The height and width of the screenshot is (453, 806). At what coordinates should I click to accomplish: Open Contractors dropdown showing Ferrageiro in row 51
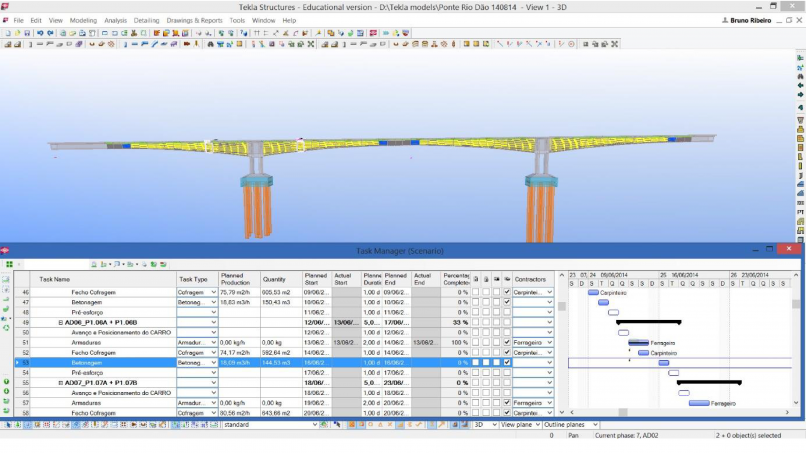point(549,342)
